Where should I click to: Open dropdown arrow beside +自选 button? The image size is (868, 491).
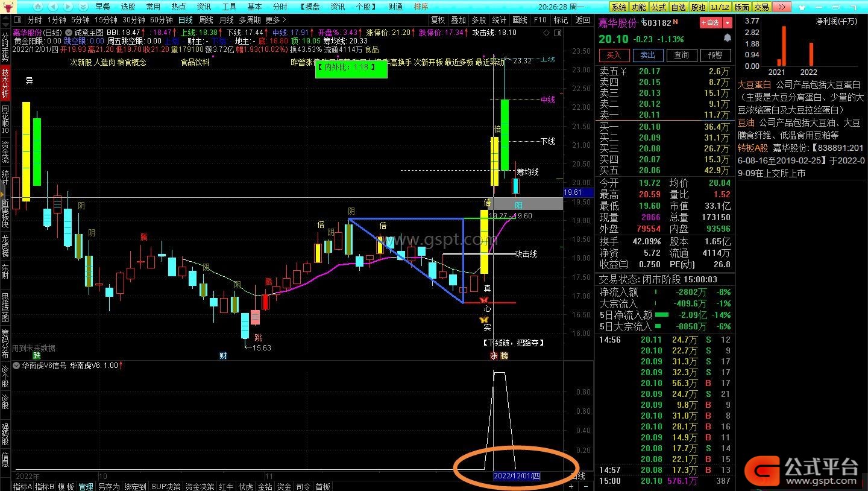[x=728, y=23]
